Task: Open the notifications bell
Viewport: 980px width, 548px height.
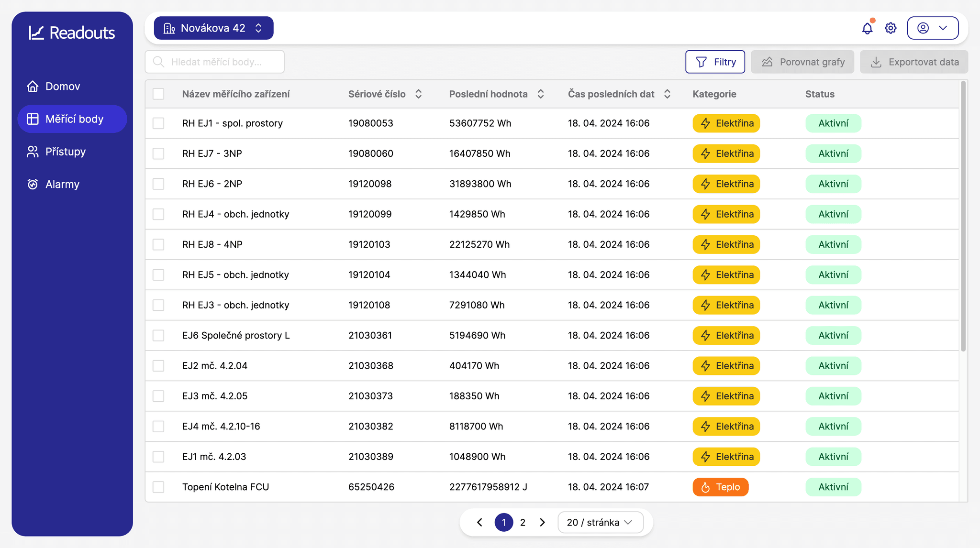Action: (867, 28)
